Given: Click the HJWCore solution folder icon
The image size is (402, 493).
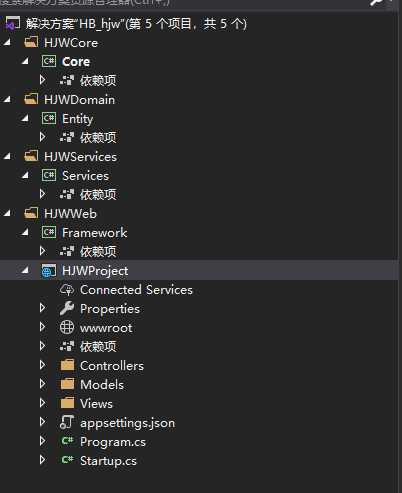Looking at the screenshot, I should point(31,42).
